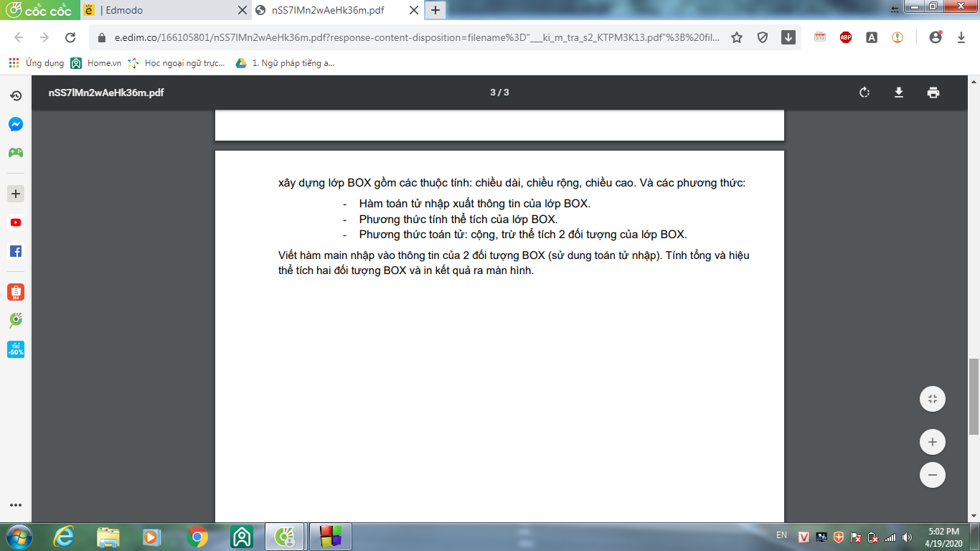This screenshot has height=551, width=980.
Task: Open browsing history in sidebar
Action: tap(16, 95)
